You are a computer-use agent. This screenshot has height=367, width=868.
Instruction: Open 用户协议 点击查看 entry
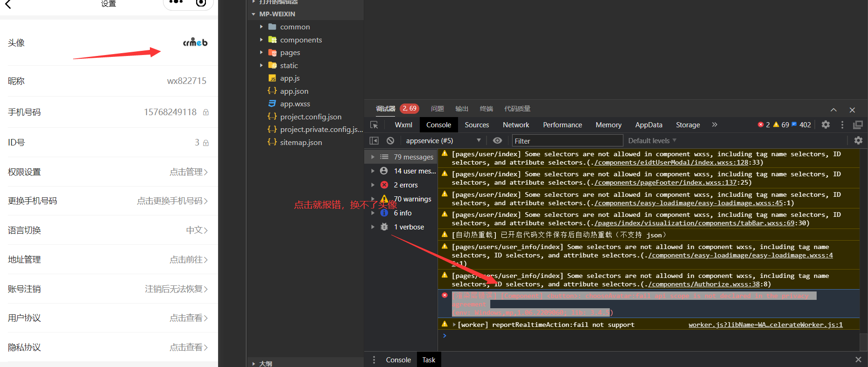pos(109,318)
